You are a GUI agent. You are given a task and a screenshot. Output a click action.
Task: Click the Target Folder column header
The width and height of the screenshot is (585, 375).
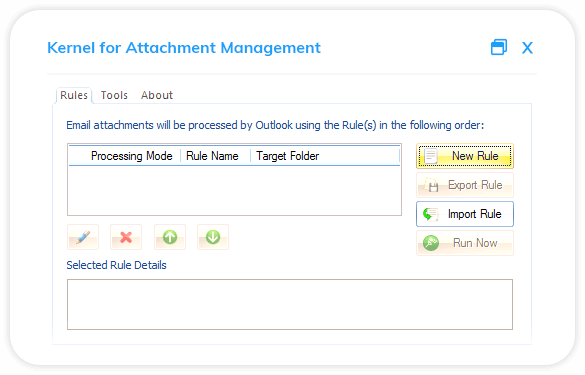[x=288, y=156]
